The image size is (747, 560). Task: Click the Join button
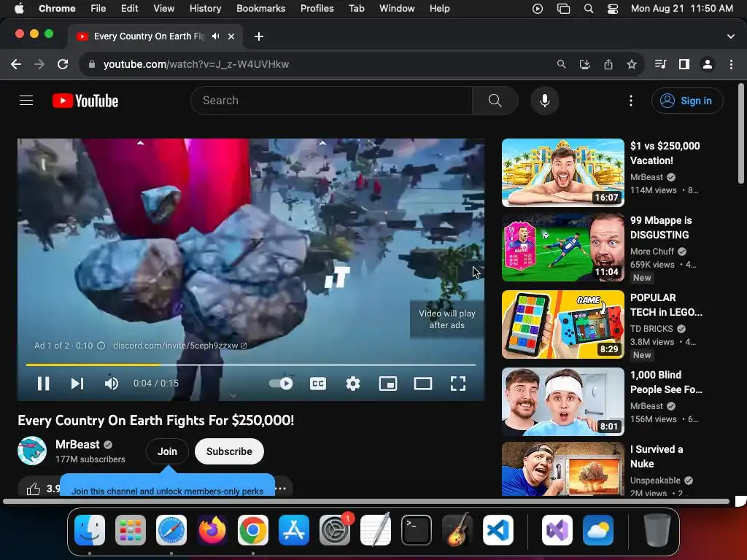coord(167,451)
